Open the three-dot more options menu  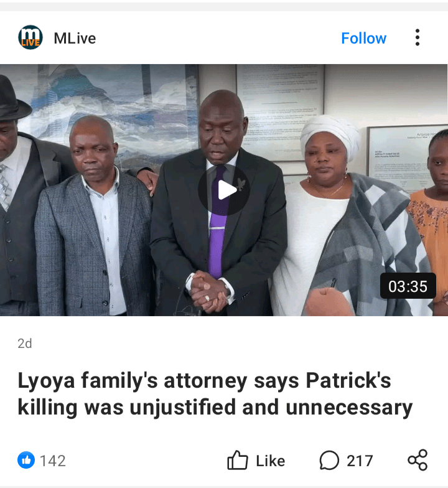(417, 37)
